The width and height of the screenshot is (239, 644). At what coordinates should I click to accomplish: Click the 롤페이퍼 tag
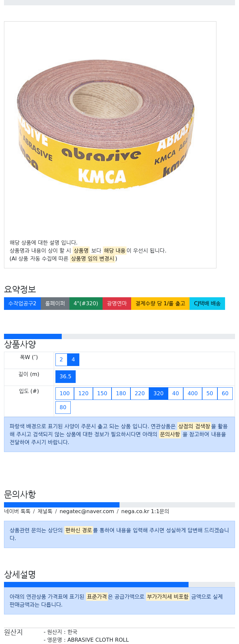[55, 304]
